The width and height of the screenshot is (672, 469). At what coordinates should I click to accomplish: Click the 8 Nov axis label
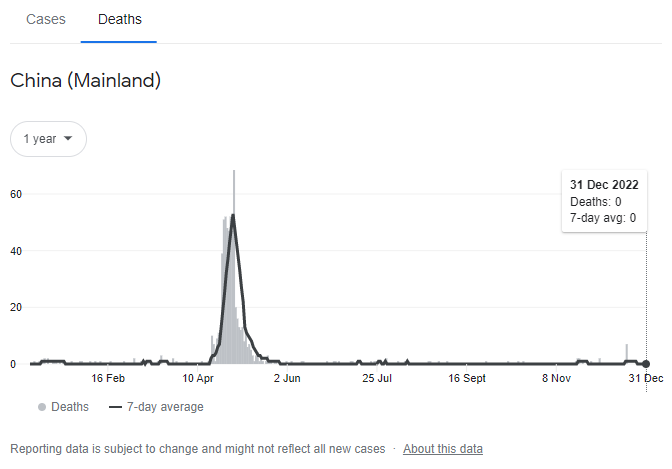[556, 378]
